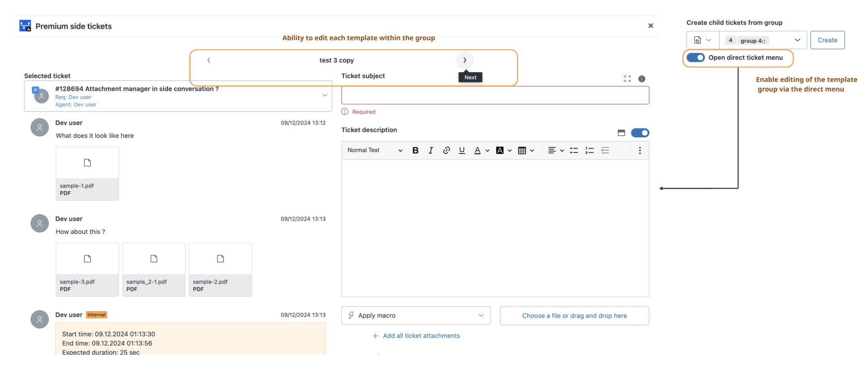868x378 pixels.
Task: Apply italic formatting
Action: [431, 150]
